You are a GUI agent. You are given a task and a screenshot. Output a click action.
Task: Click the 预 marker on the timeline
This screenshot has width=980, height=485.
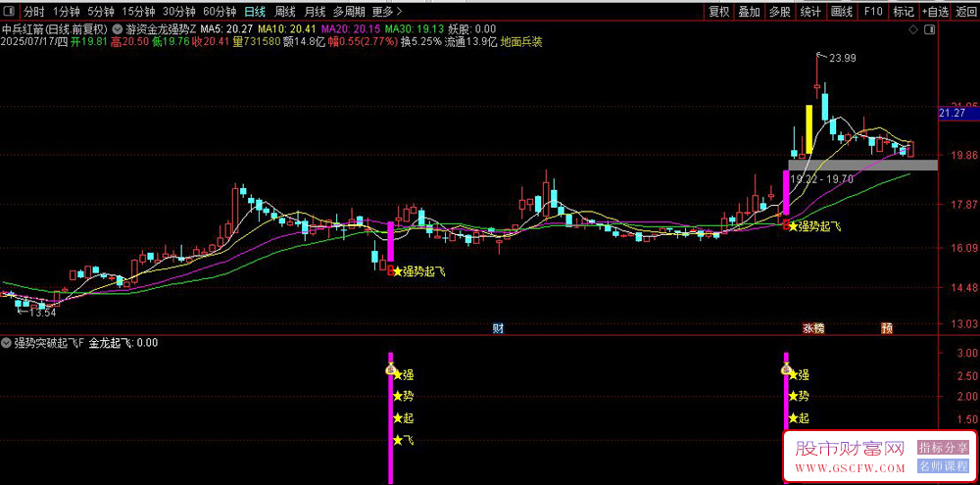point(886,328)
